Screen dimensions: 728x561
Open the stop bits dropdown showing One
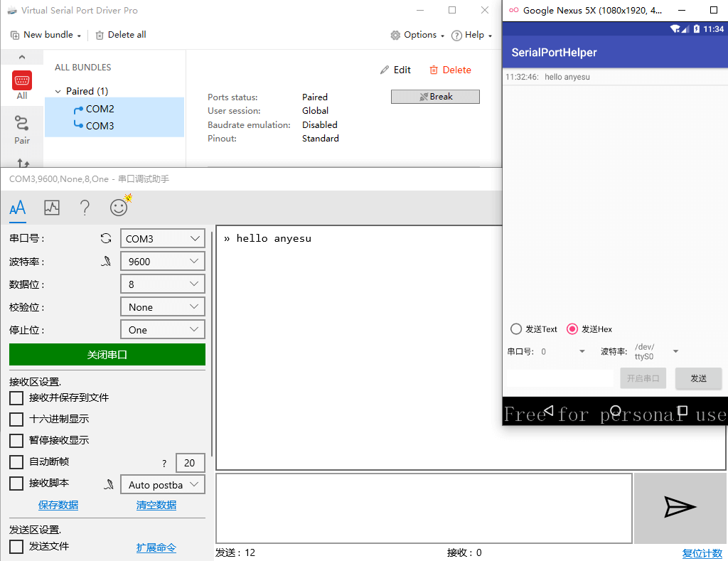click(x=163, y=329)
